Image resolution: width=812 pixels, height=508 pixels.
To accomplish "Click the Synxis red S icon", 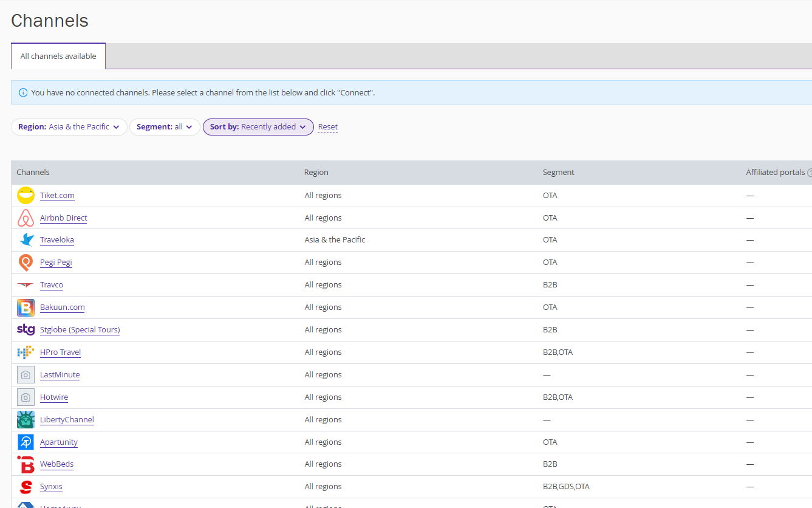I will pos(26,487).
